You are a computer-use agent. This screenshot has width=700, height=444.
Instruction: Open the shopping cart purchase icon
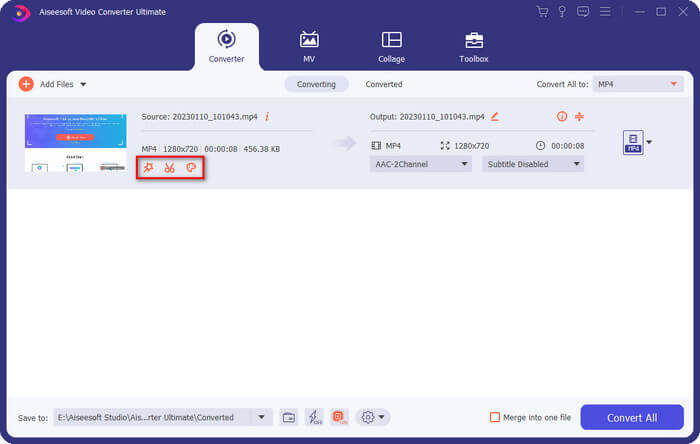pos(542,12)
